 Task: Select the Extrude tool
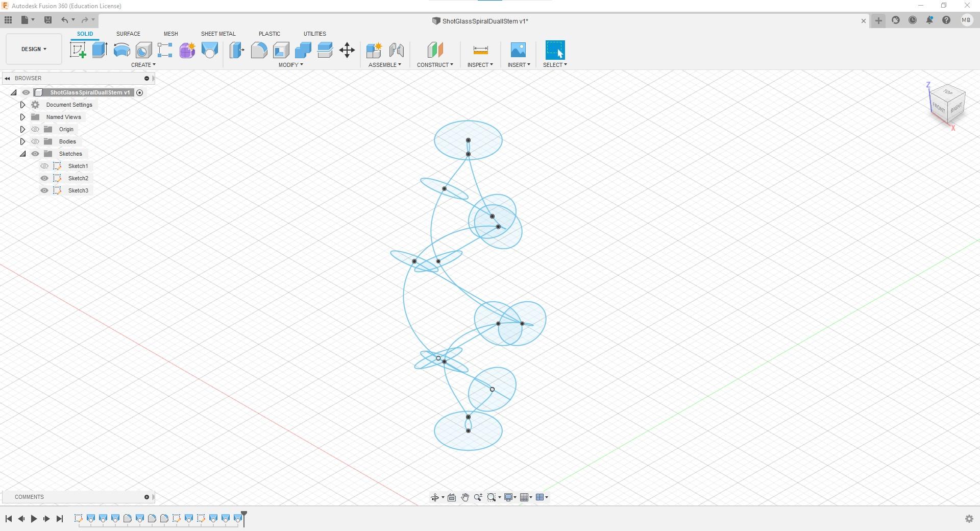[100, 50]
